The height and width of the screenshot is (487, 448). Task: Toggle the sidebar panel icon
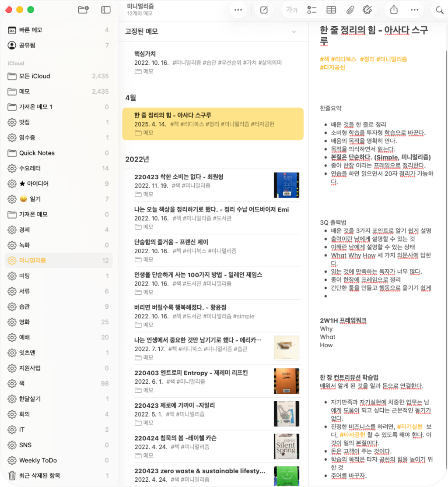point(105,10)
